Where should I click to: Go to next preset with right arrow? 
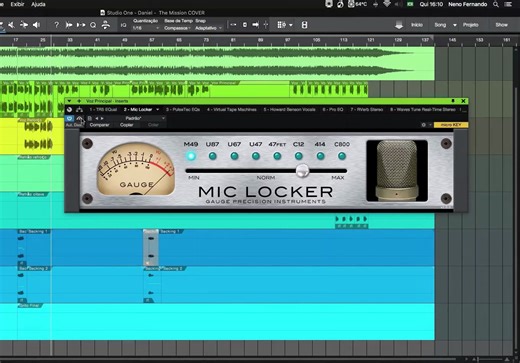(x=102, y=118)
